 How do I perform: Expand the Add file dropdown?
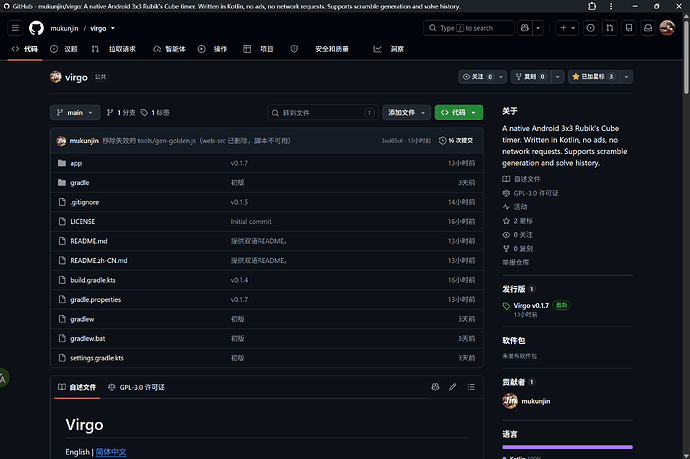coord(406,113)
